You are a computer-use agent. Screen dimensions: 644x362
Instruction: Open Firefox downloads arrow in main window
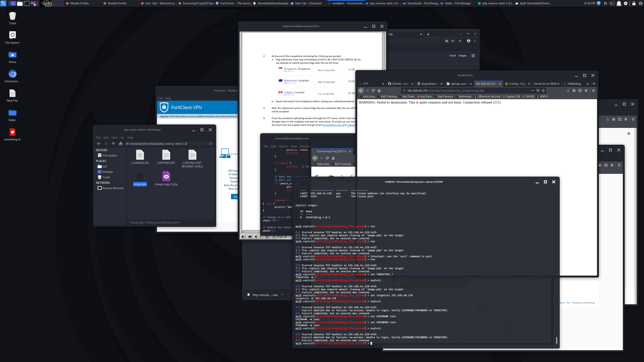pos(568,91)
